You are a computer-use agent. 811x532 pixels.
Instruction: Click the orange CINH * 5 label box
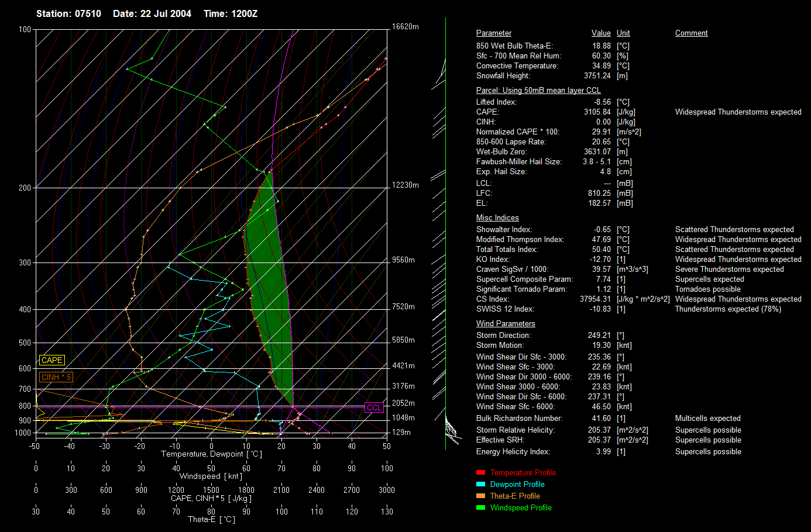[56, 377]
